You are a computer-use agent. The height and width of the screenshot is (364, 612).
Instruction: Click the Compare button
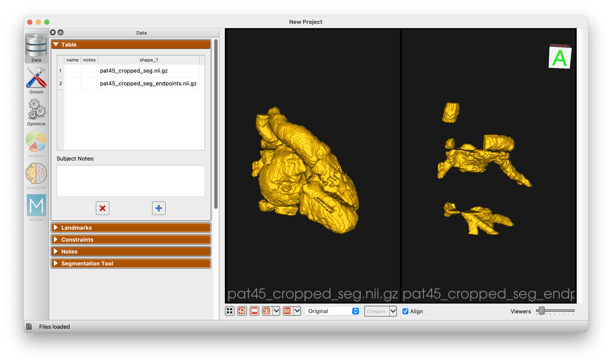(376, 311)
